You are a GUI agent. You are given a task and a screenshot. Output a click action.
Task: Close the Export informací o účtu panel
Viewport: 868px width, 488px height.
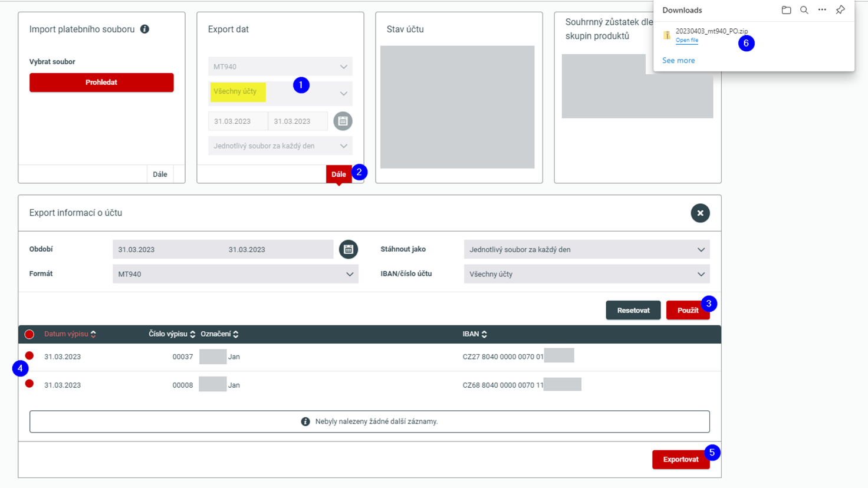click(700, 213)
